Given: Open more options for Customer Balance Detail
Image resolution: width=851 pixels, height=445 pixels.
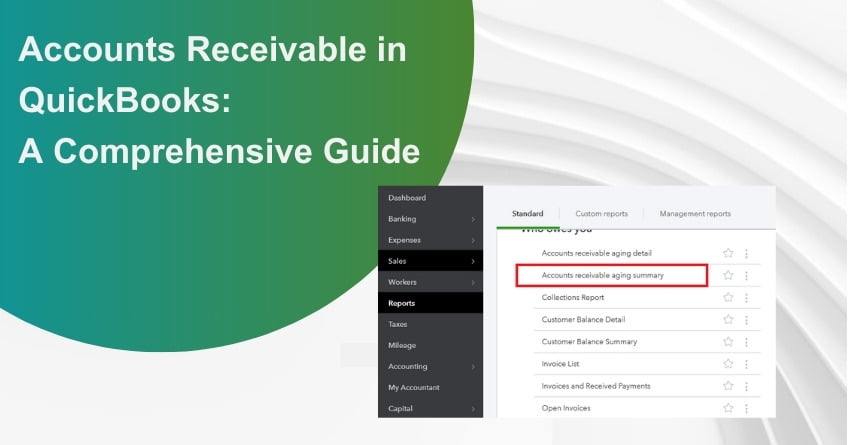Looking at the screenshot, I should click(746, 320).
